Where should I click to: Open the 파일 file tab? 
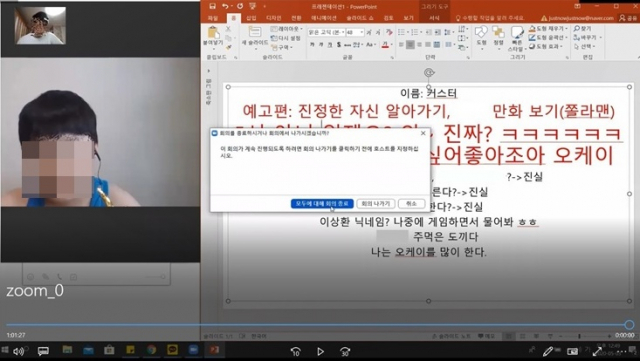coord(213,18)
